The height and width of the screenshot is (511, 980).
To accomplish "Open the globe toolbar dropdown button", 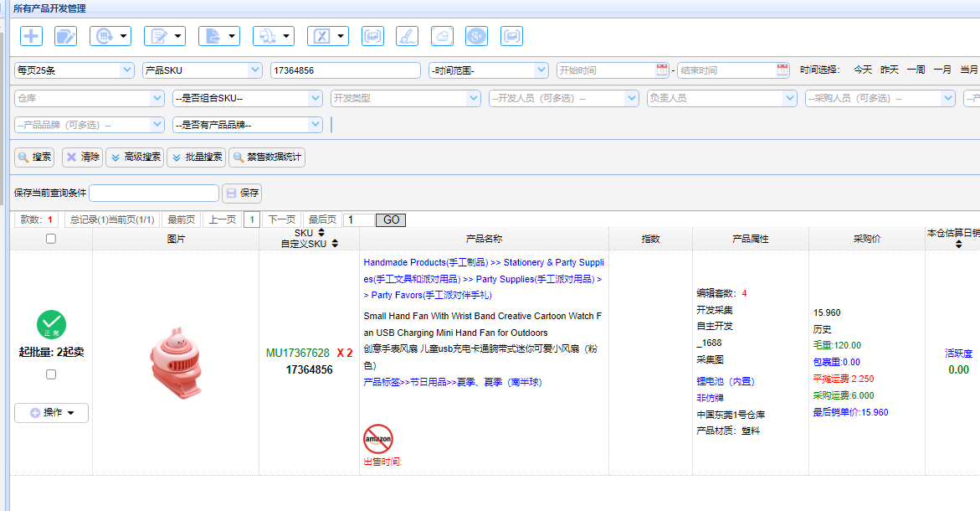I will coord(110,36).
